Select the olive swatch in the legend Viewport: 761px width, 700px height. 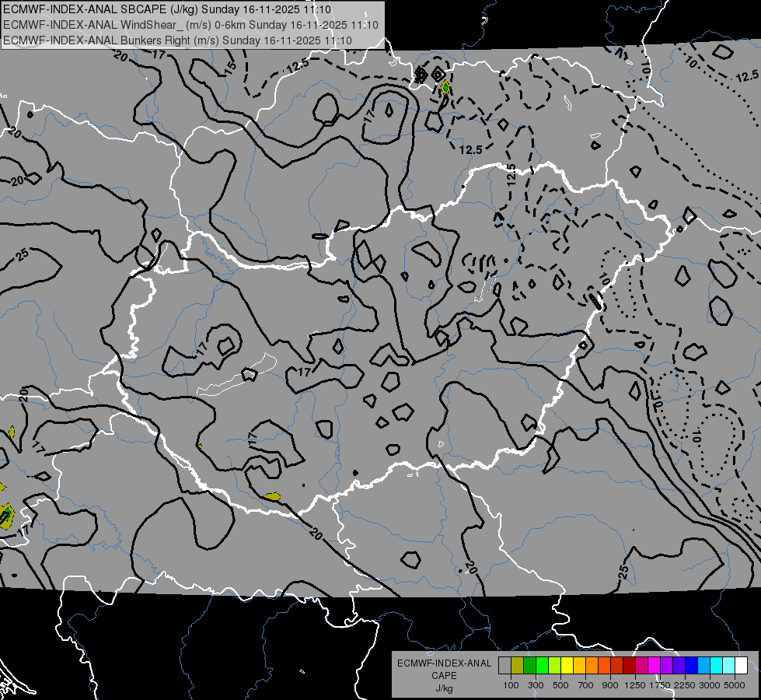[518, 666]
